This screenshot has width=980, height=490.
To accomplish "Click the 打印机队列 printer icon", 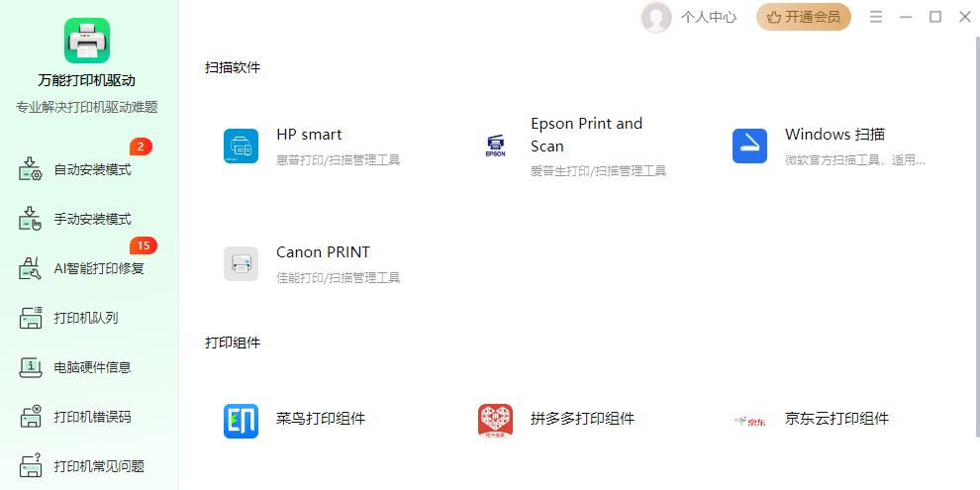I will point(31,318).
